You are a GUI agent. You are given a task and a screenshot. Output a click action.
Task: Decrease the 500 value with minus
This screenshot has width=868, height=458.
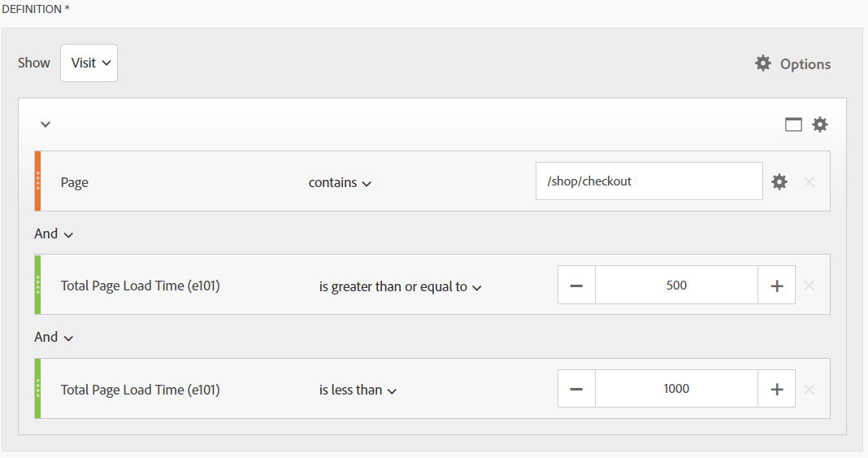tap(576, 286)
